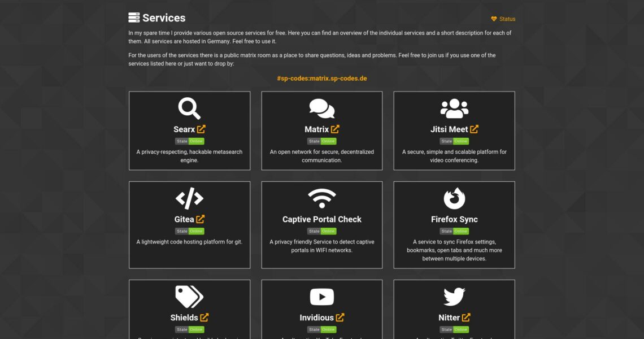The image size is (644, 339).
Task: Open Jitsi Meet external link
Action: 474,129
